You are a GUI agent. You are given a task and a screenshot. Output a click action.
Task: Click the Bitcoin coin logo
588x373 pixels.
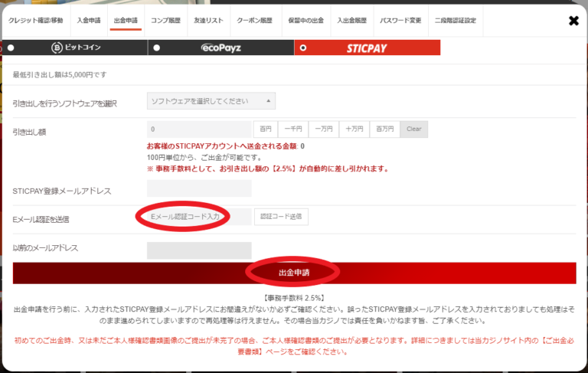[x=57, y=47]
